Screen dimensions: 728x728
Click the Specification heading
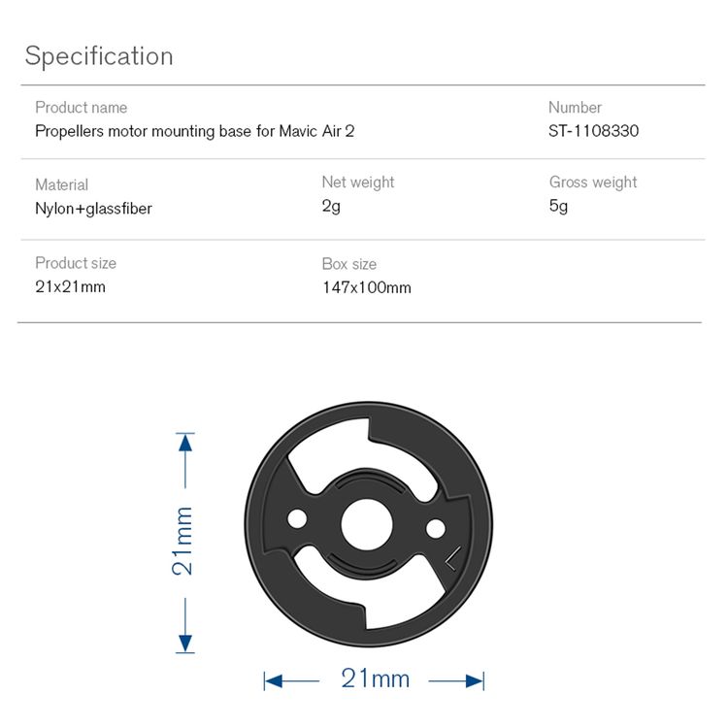click(x=99, y=56)
